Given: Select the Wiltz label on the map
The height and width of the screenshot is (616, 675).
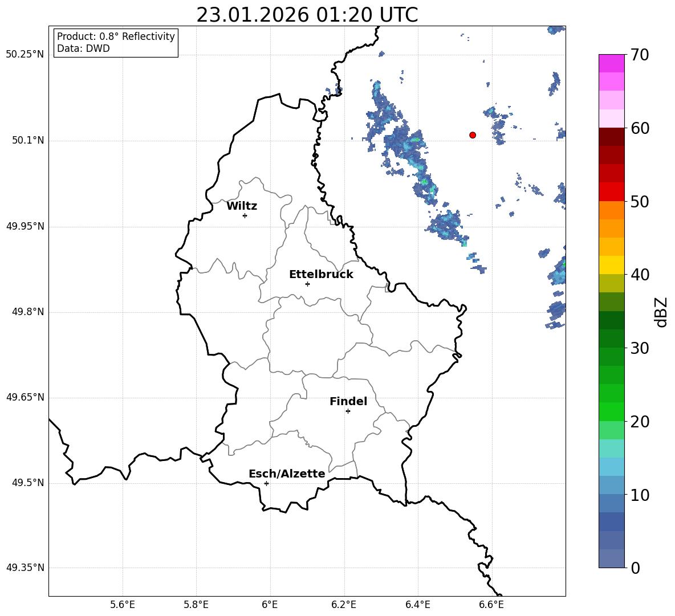Looking at the screenshot, I should (242, 206).
